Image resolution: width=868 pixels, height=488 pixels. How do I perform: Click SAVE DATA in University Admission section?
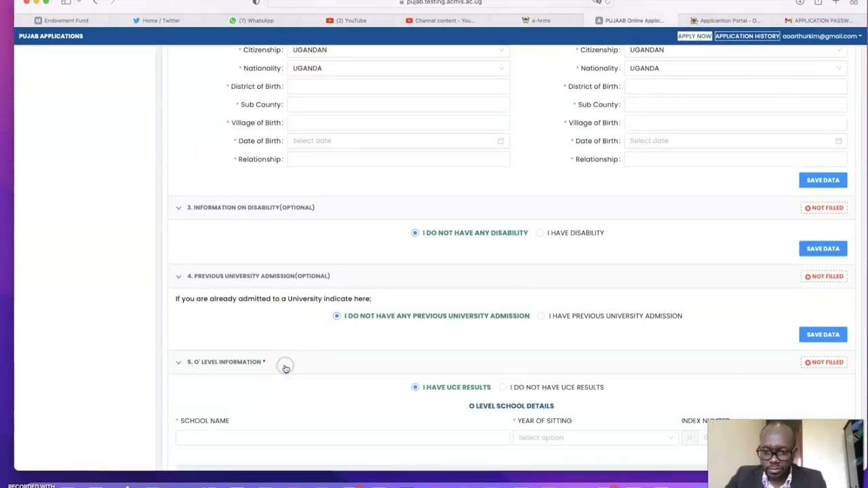tap(823, 335)
